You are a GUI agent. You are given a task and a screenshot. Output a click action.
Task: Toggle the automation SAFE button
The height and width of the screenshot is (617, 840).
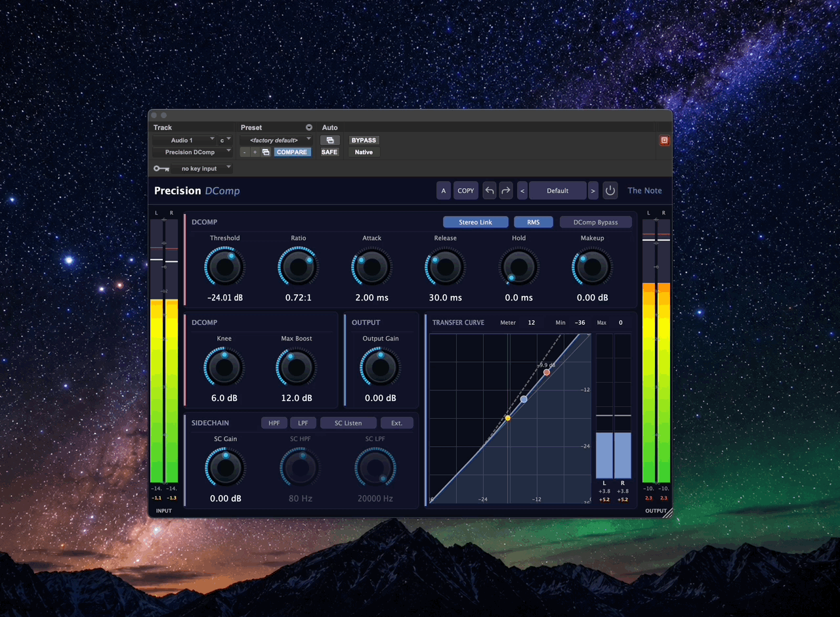tap(329, 152)
